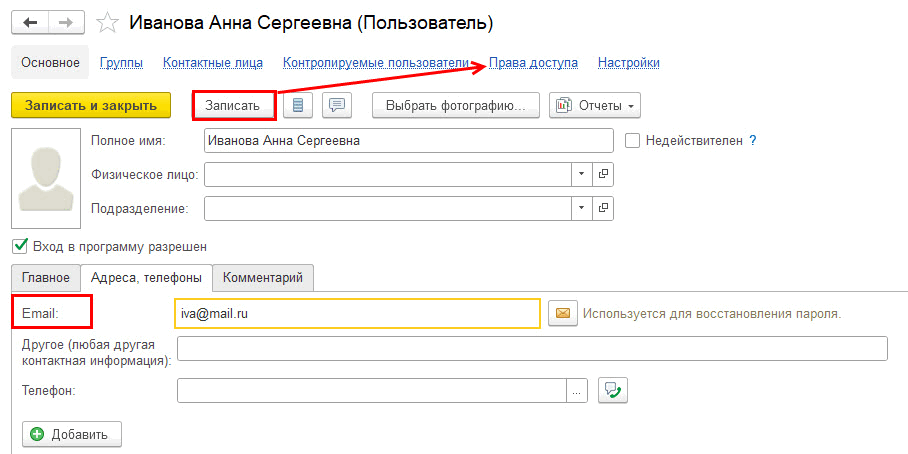Click the user photo placeholder
Viewport: 908px width, 454px height.
point(46,178)
